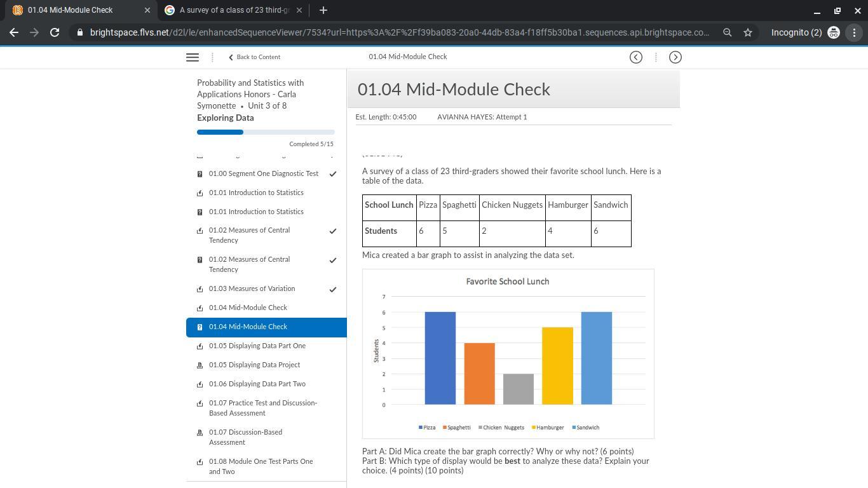
Task: Close the 01.04 Mid-Module Check tab
Action: coord(147,10)
